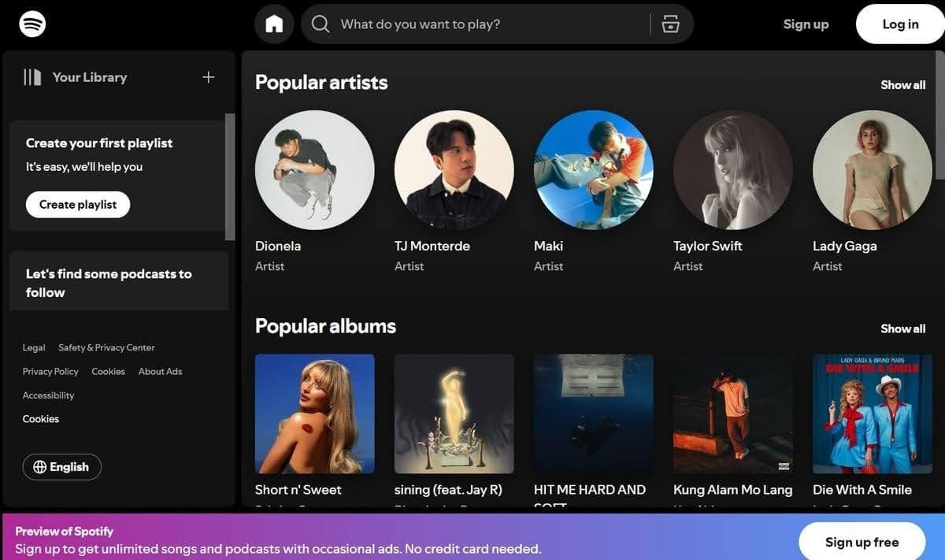945x560 pixels.
Task: Open the Die With A Smile album
Action: click(x=872, y=414)
